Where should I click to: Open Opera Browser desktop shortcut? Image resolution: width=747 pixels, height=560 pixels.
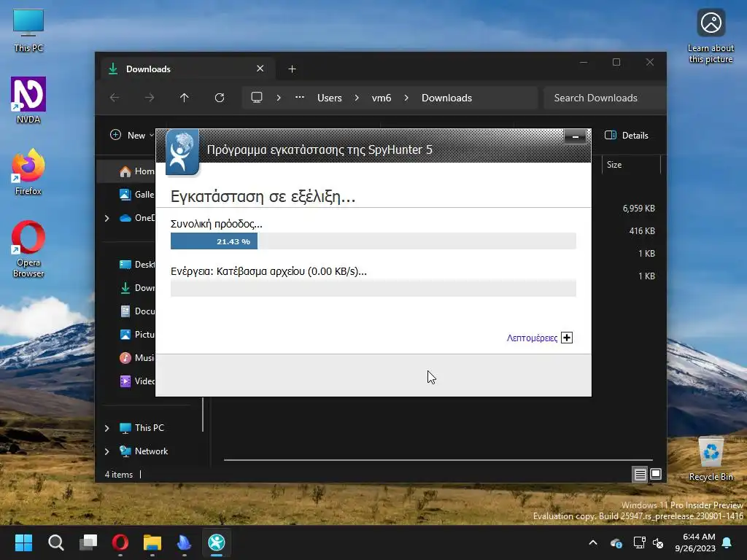pos(28,249)
